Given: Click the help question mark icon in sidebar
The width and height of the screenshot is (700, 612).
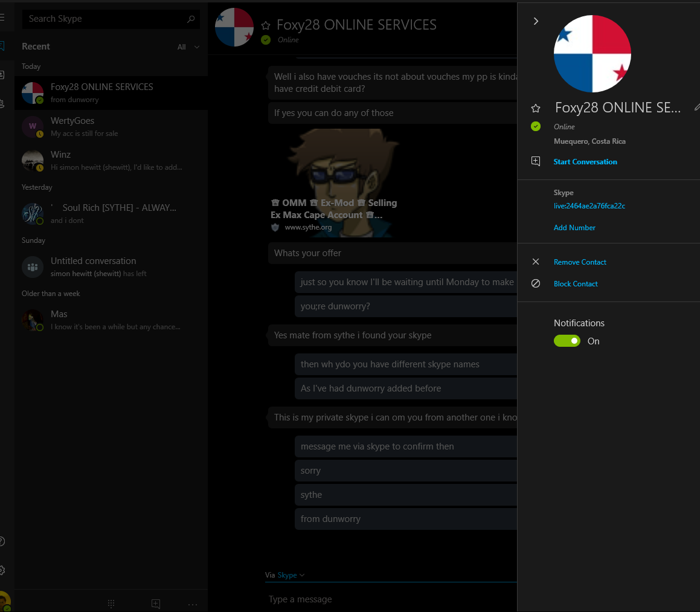Looking at the screenshot, I should coord(2,541).
